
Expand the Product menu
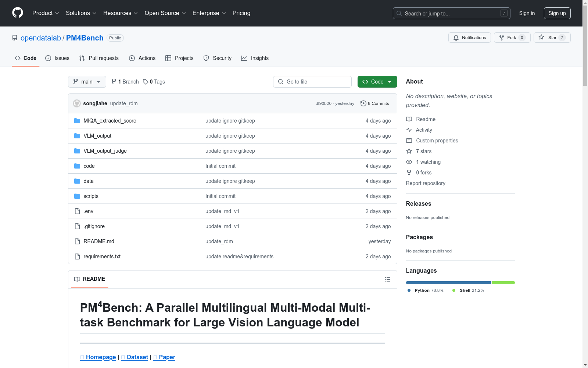pyautogui.click(x=46, y=13)
